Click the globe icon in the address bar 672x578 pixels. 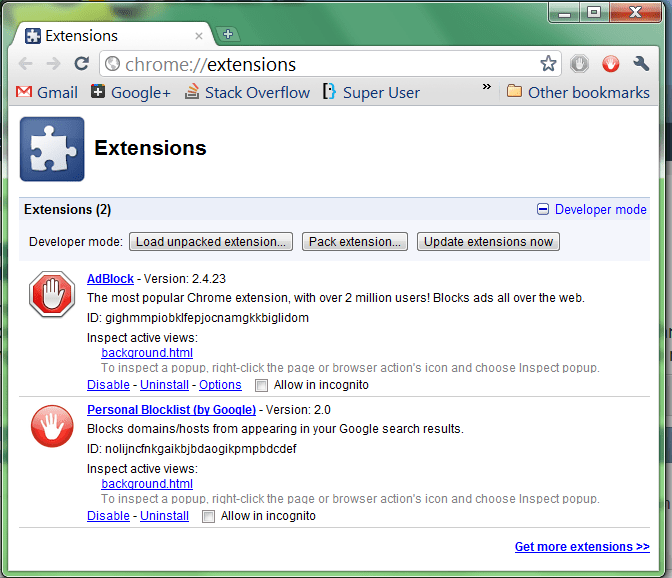click(x=112, y=64)
